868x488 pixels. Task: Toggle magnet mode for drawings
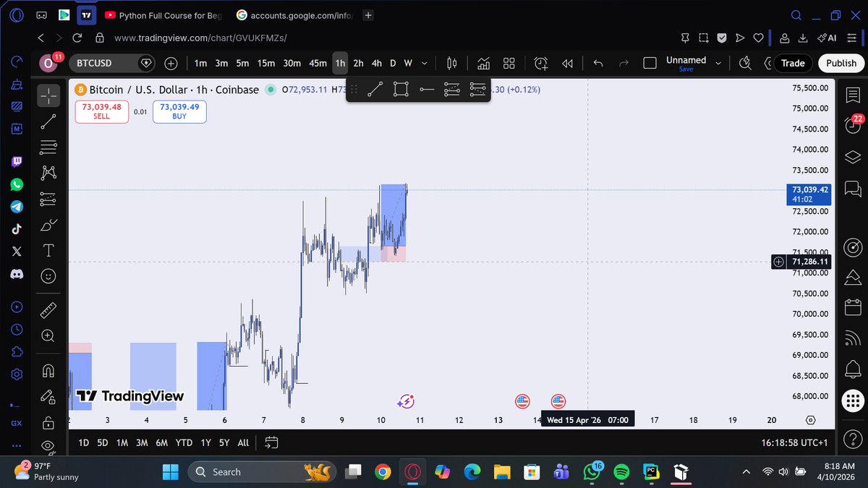pos(48,371)
